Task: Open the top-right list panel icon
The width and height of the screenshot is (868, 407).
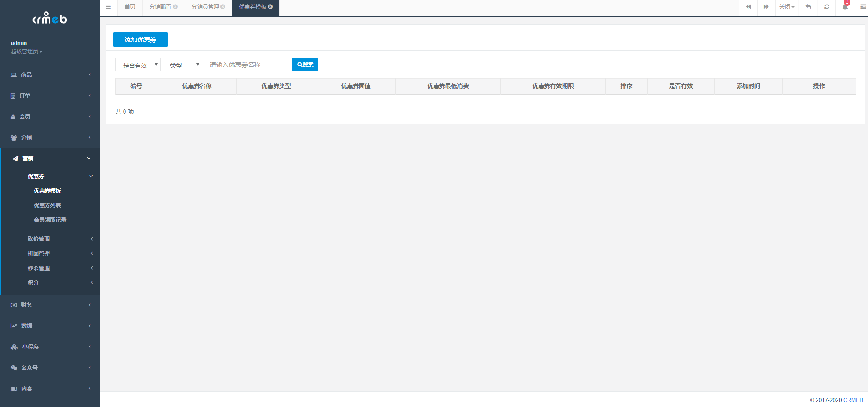Action: tap(863, 7)
